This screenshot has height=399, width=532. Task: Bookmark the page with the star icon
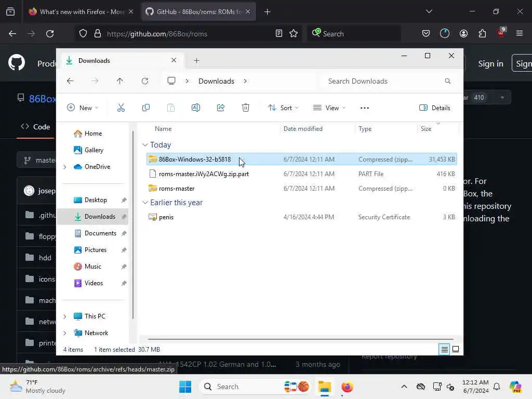(294, 34)
